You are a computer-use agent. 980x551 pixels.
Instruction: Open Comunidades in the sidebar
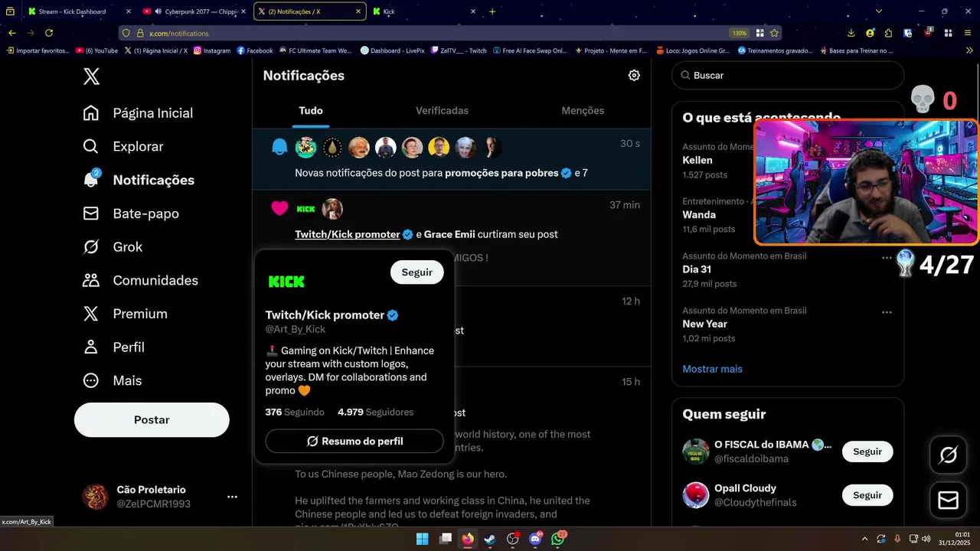(140, 280)
